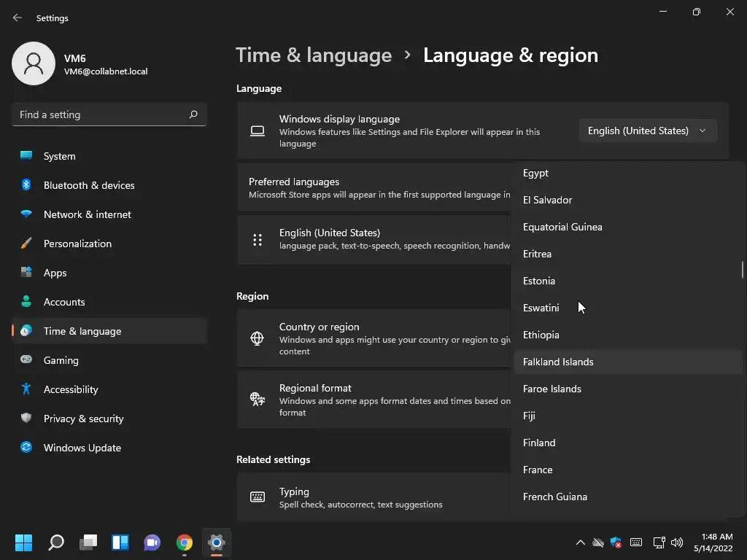Select Eritrea in the country list
Viewport: 747px width, 560px height.
click(628, 254)
